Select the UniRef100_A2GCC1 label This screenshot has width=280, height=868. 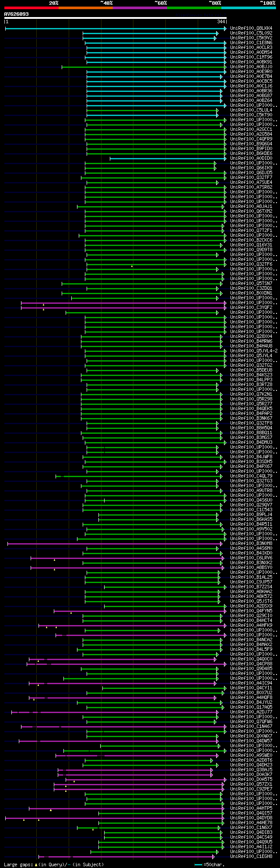[x=251, y=130]
